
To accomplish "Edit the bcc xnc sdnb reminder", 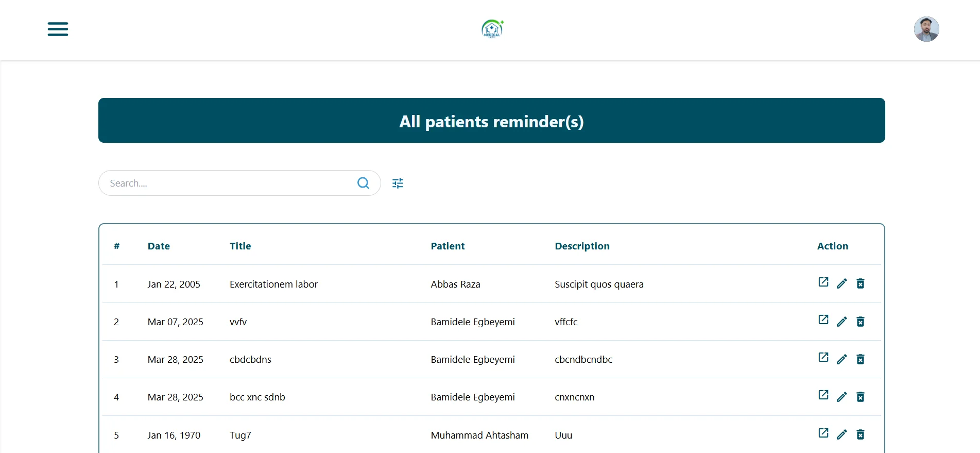I will [841, 397].
